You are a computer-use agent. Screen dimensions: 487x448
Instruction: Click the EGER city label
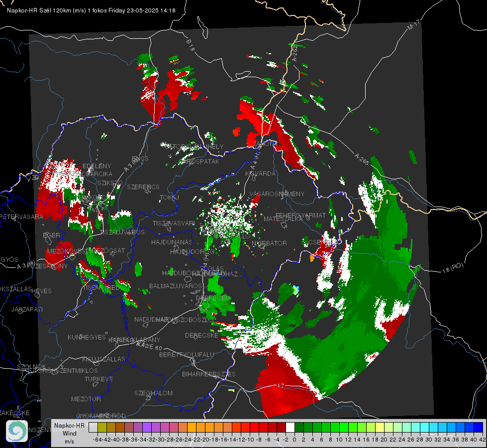pyautogui.click(x=51, y=235)
